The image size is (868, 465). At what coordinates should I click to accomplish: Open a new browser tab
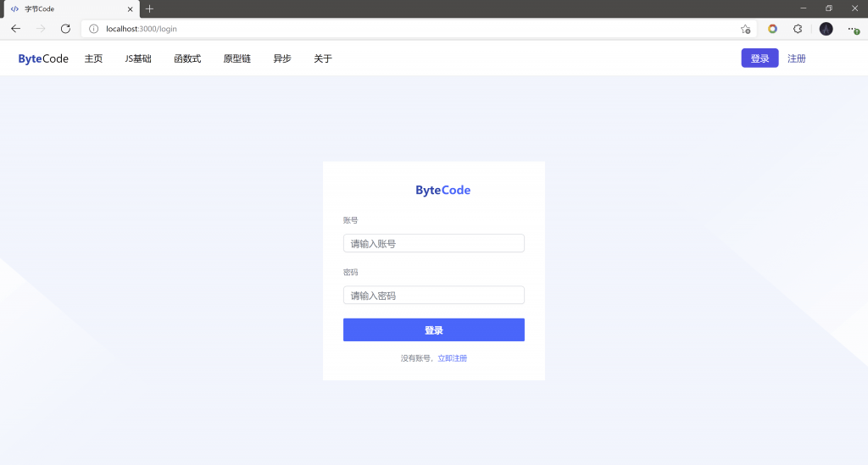click(149, 8)
